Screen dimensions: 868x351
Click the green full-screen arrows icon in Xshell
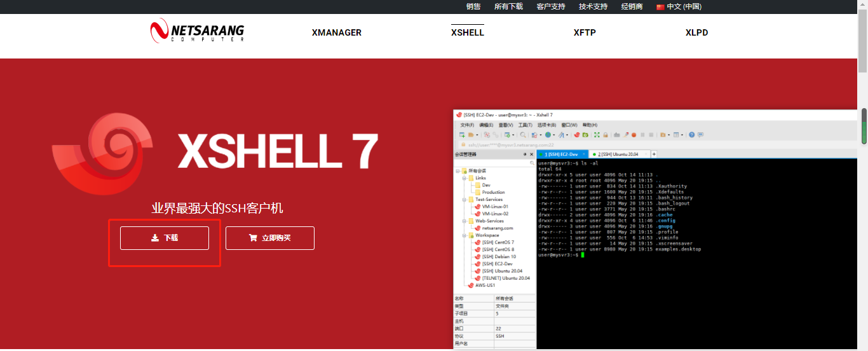click(597, 135)
